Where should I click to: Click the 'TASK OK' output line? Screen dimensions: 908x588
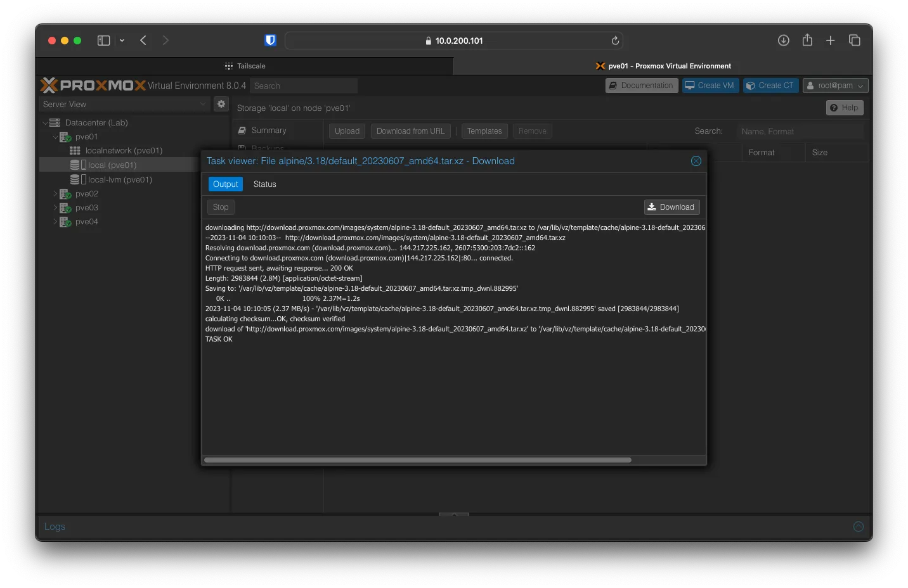click(x=219, y=340)
